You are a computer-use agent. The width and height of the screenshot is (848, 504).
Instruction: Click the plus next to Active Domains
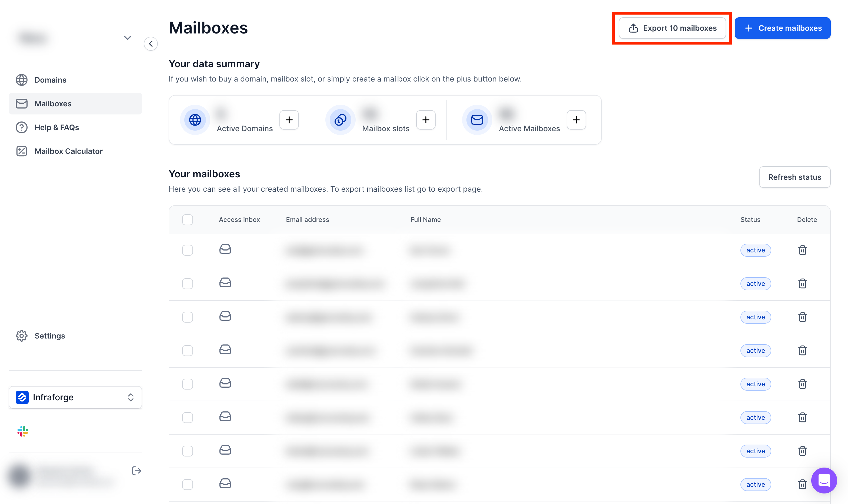[x=289, y=120]
